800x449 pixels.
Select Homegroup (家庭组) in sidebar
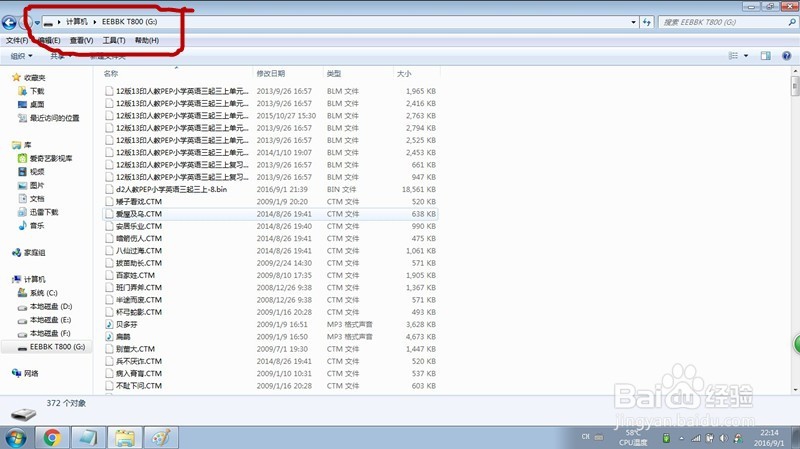click(x=29, y=253)
